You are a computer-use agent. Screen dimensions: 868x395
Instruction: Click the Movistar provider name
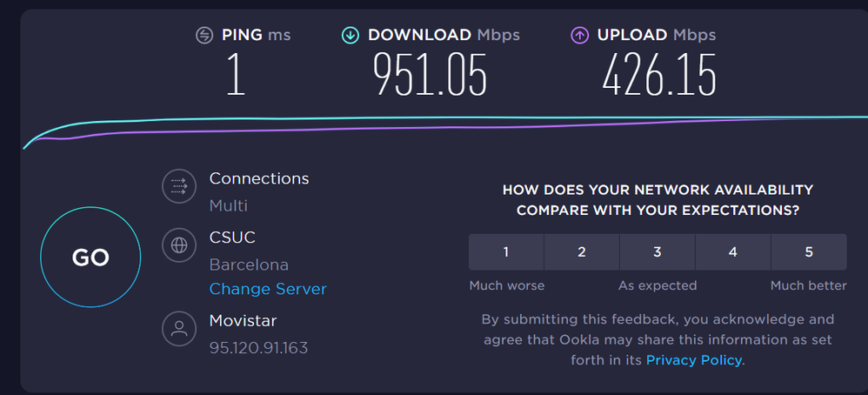[x=243, y=321]
